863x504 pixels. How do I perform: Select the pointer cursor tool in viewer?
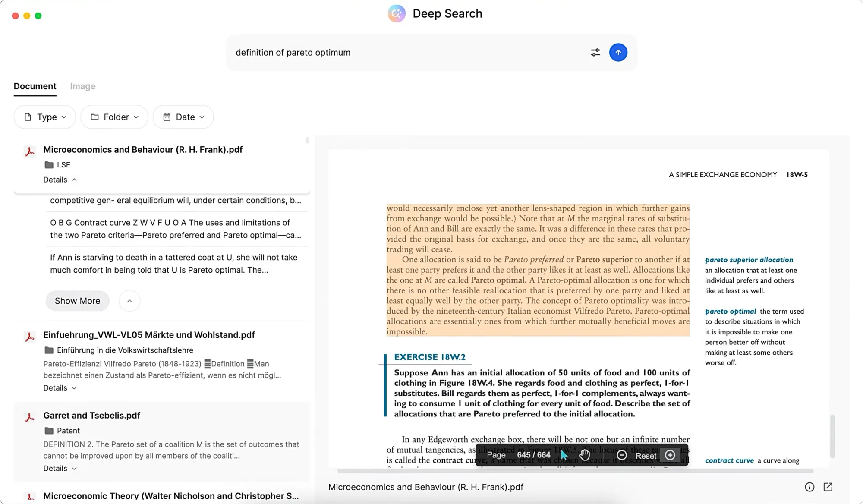pos(564,455)
